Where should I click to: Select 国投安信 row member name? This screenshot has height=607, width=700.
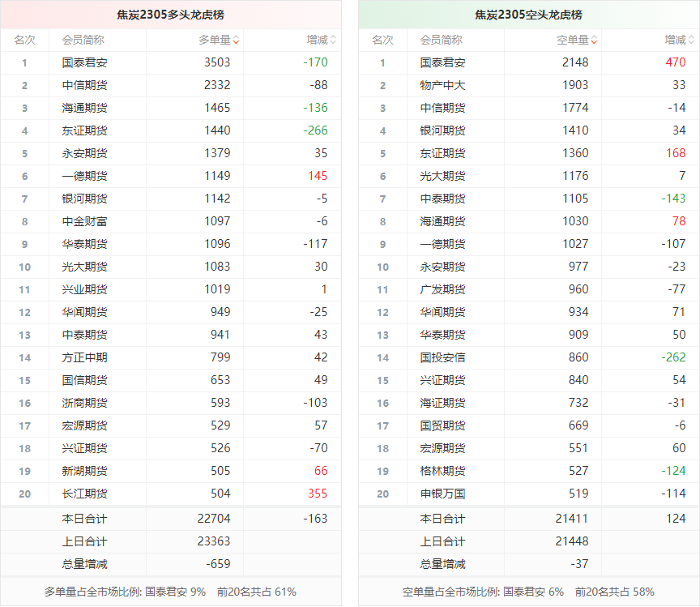[x=442, y=357]
